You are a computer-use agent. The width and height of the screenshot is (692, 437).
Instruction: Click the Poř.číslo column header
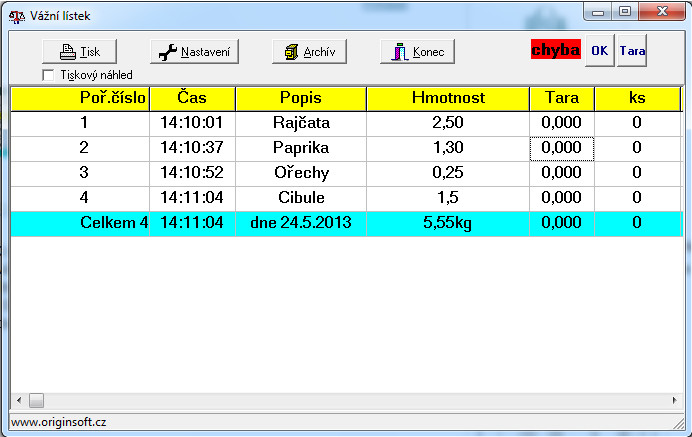[80, 98]
